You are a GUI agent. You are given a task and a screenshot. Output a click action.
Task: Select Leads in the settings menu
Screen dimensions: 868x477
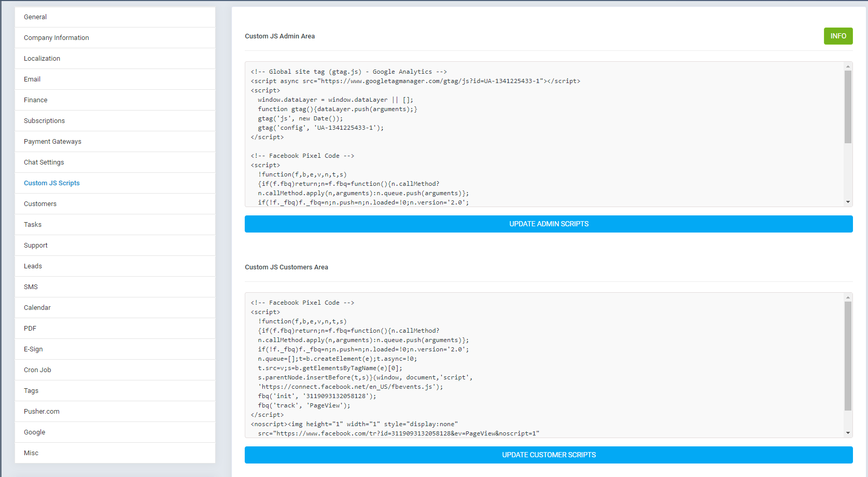coord(115,266)
